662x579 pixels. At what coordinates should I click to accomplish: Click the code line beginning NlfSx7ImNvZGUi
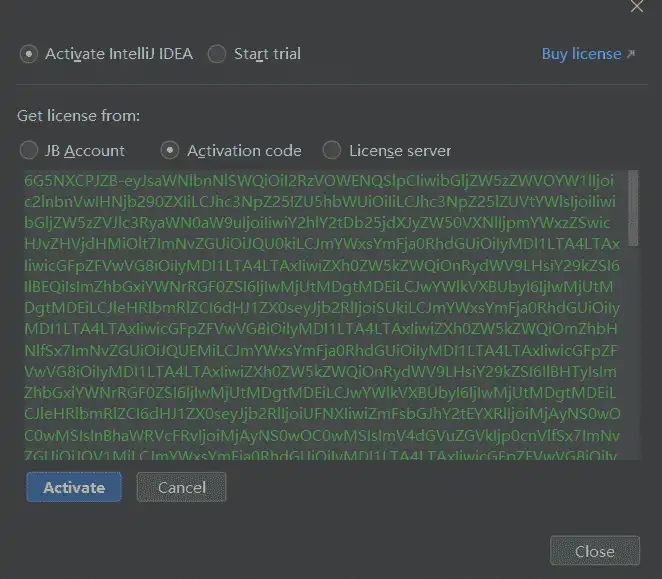[x=321, y=351]
